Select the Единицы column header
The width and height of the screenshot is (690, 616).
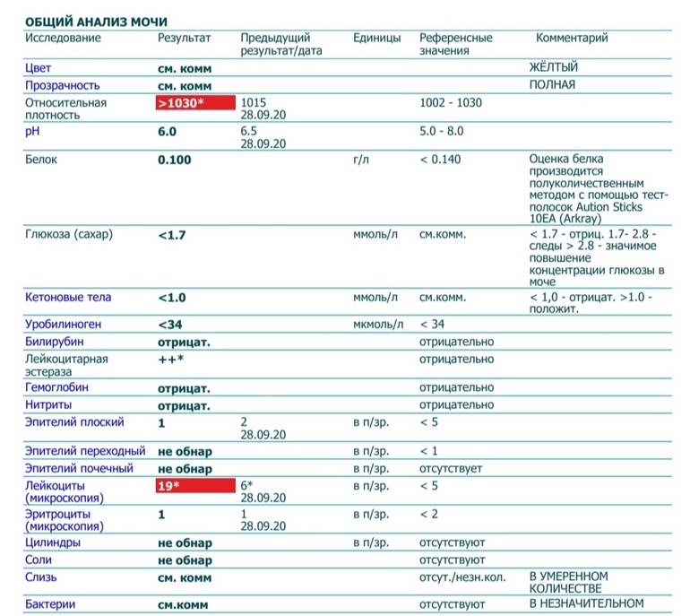pyautogui.click(x=376, y=39)
